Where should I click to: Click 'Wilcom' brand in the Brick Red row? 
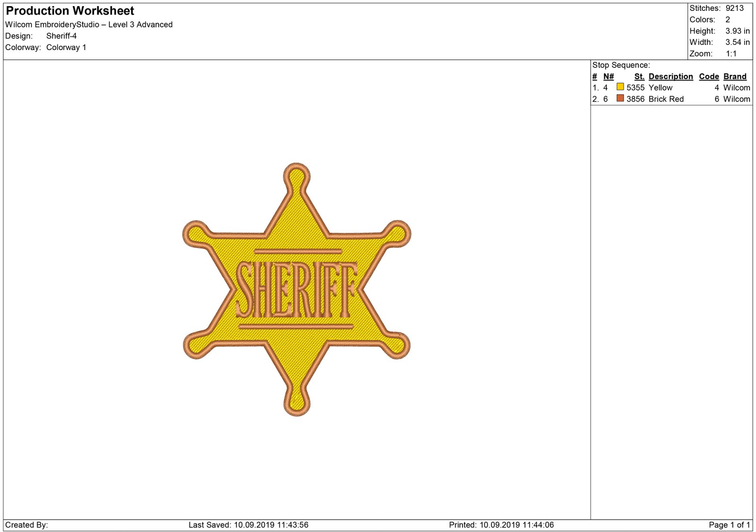(x=737, y=99)
